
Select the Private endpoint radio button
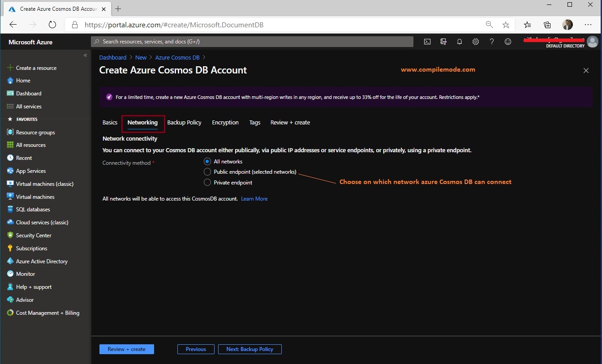click(x=207, y=183)
